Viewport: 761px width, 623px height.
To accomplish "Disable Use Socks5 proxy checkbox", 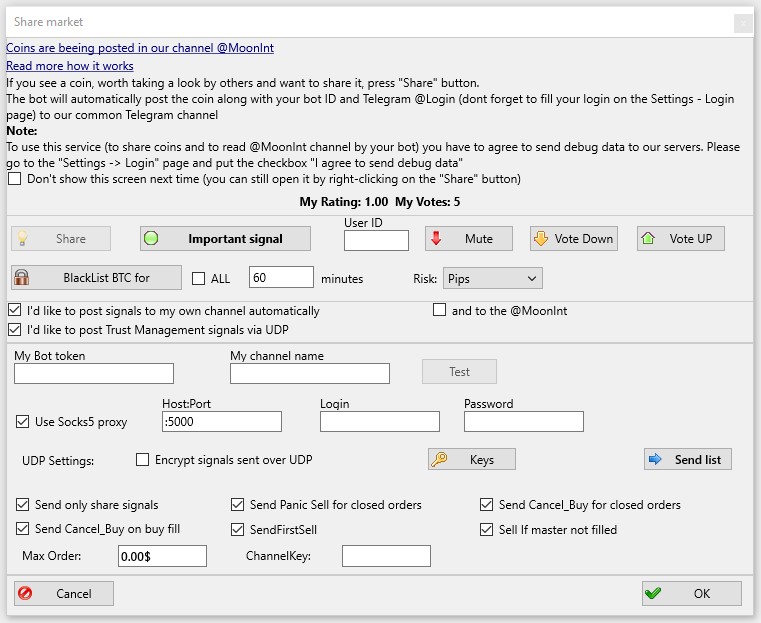I will click(23, 422).
